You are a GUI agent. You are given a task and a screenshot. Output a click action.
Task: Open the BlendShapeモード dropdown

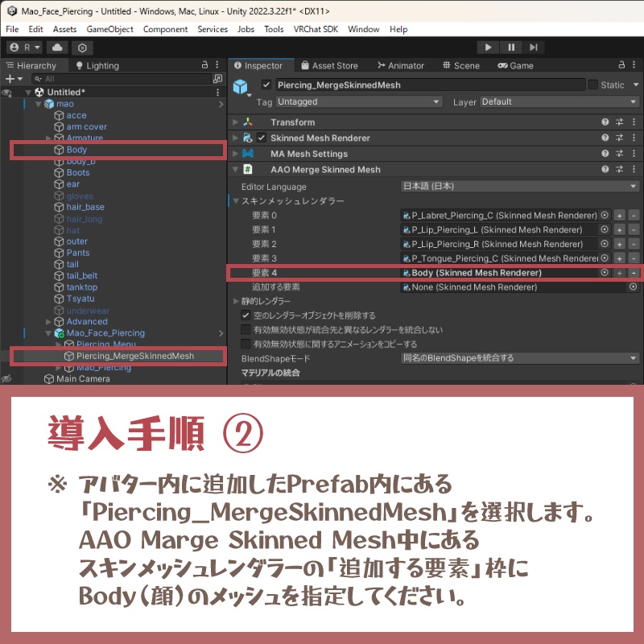point(519,358)
